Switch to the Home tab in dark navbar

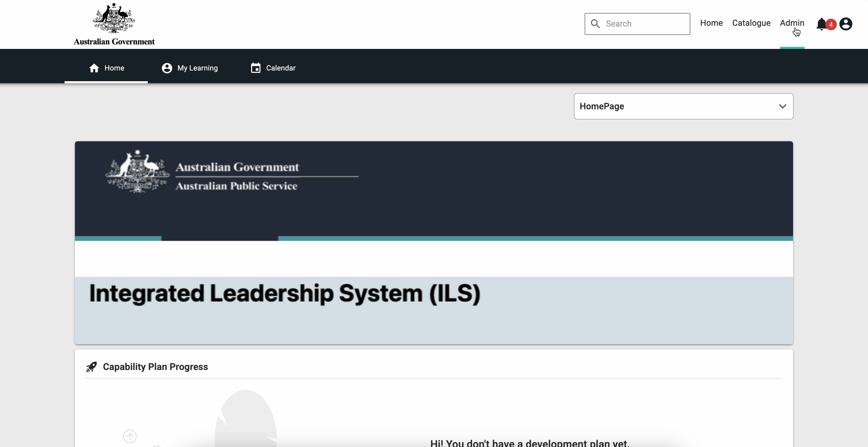[x=106, y=68]
